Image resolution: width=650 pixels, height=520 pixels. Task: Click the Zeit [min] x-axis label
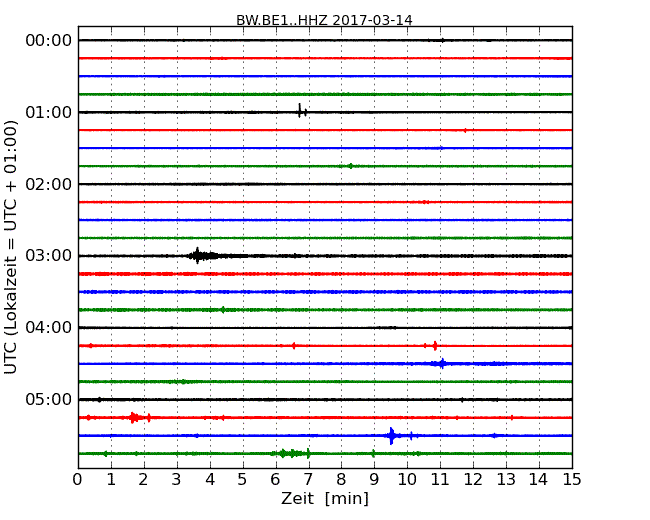325,498
